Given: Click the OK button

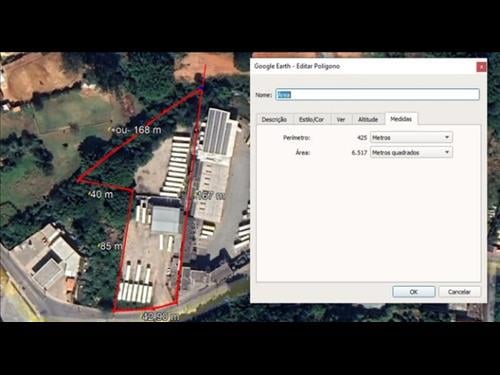Looking at the screenshot, I should click(x=414, y=292).
